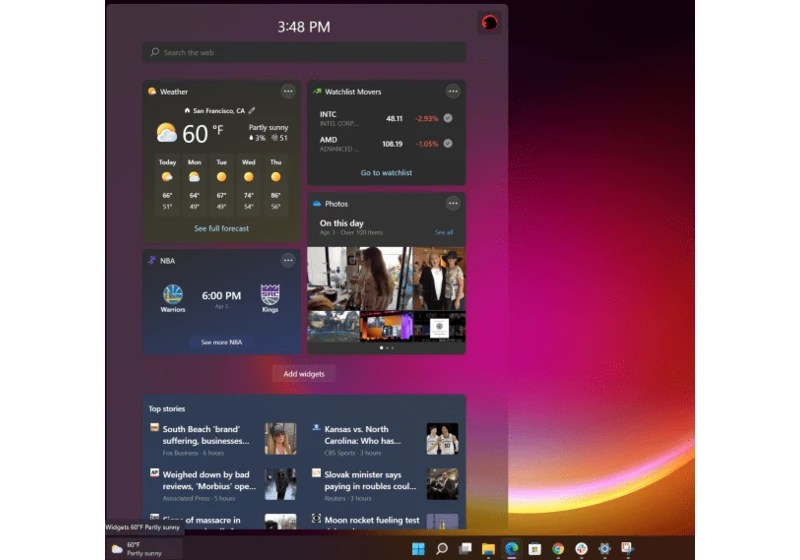This screenshot has height=560, width=800.
Task: Select first Photos pagination dot
Action: (381, 348)
